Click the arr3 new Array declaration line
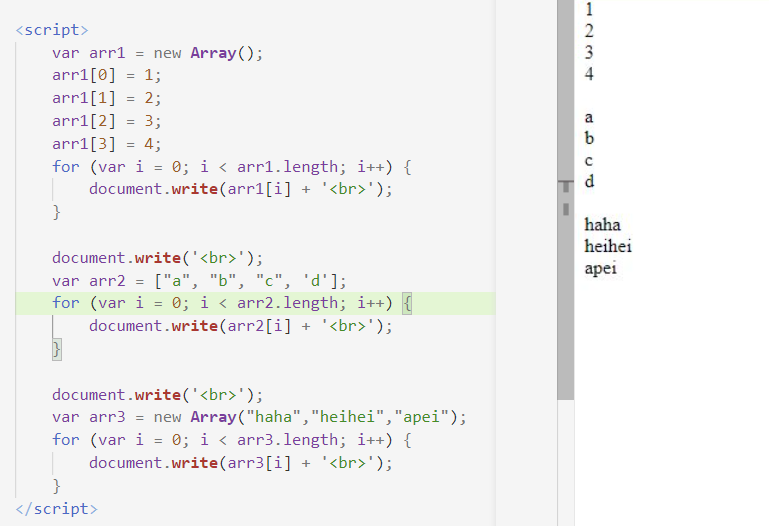769x526 pixels. (259, 417)
